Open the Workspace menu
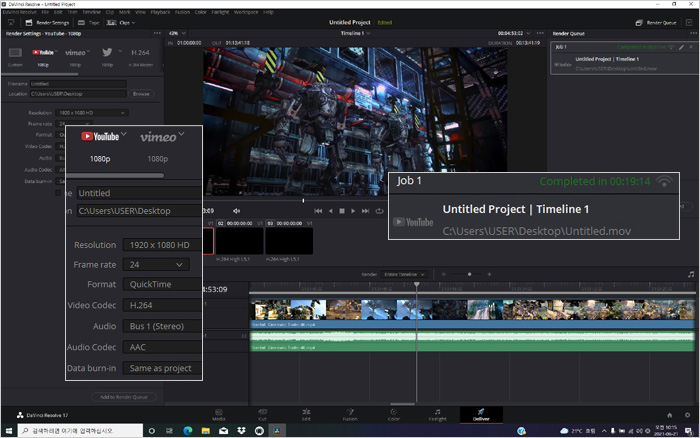 (x=246, y=12)
